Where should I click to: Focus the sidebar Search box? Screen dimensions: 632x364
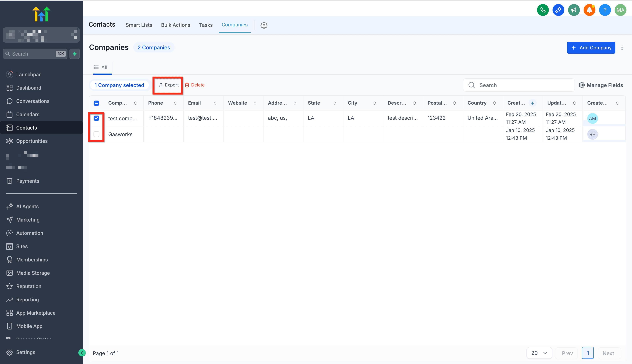pyautogui.click(x=35, y=54)
